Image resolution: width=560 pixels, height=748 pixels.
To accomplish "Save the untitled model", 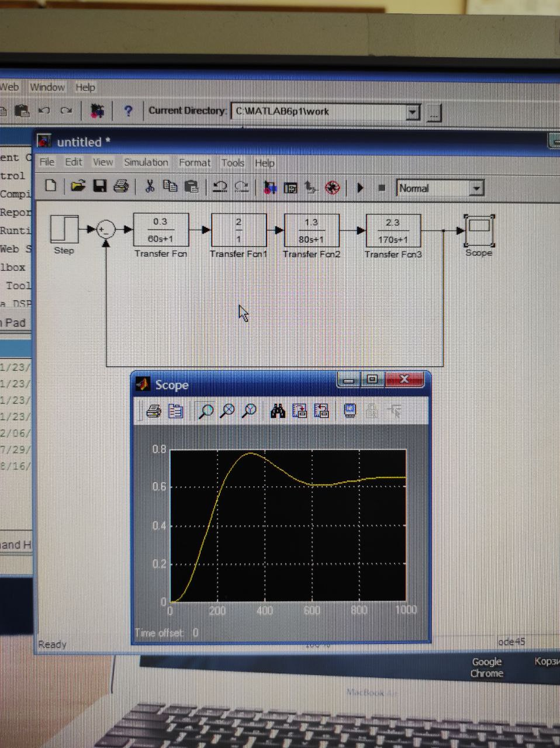I will (x=100, y=186).
